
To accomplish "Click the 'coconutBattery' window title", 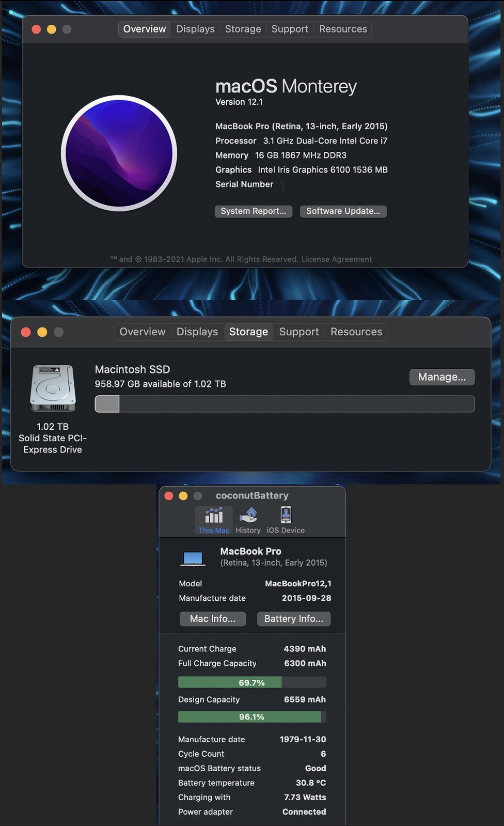I will click(252, 495).
